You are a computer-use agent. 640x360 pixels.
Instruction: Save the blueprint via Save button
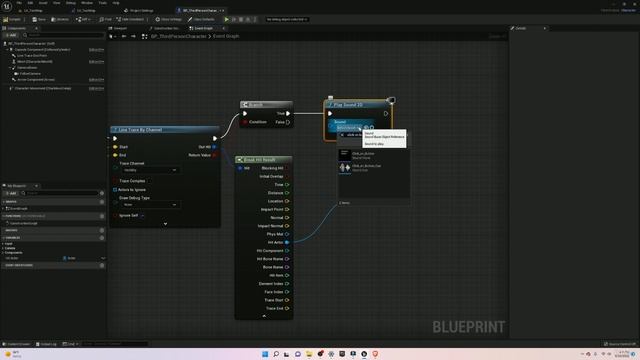(39, 19)
